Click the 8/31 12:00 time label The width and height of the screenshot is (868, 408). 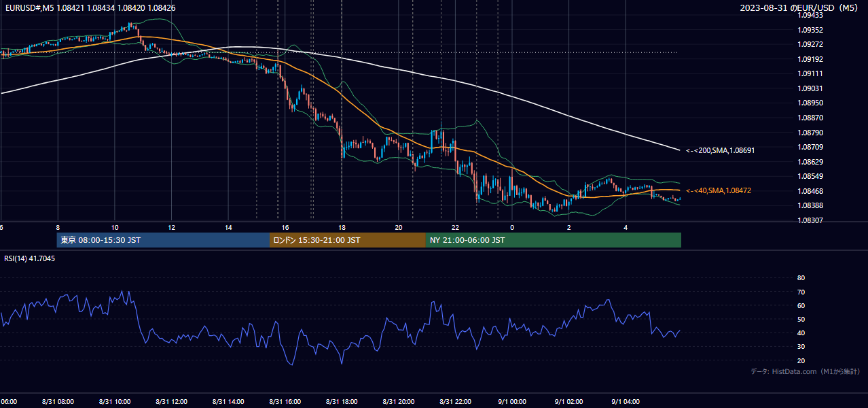point(171,402)
